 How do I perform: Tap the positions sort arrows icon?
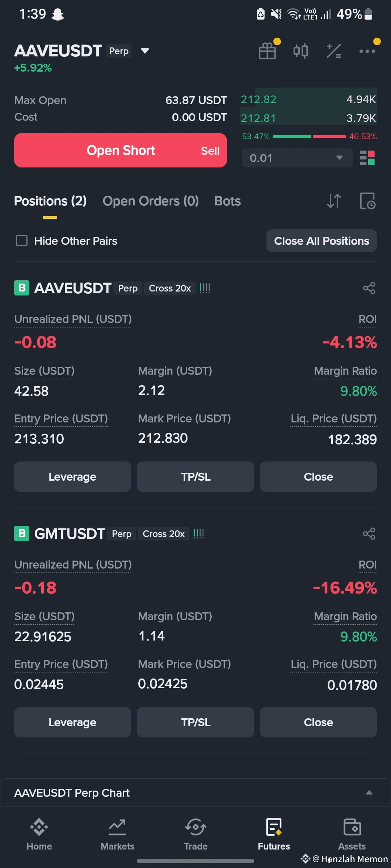tap(334, 201)
